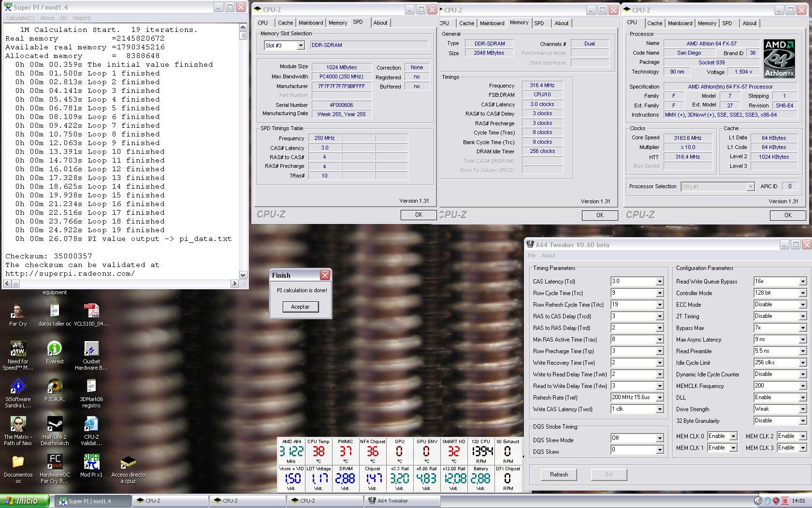
Task: Click Aceptar in the Finish dialog
Action: point(300,307)
